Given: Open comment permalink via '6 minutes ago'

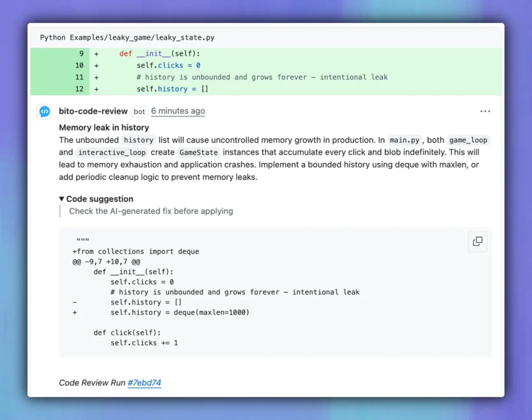Looking at the screenshot, I should pyautogui.click(x=178, y=111).
